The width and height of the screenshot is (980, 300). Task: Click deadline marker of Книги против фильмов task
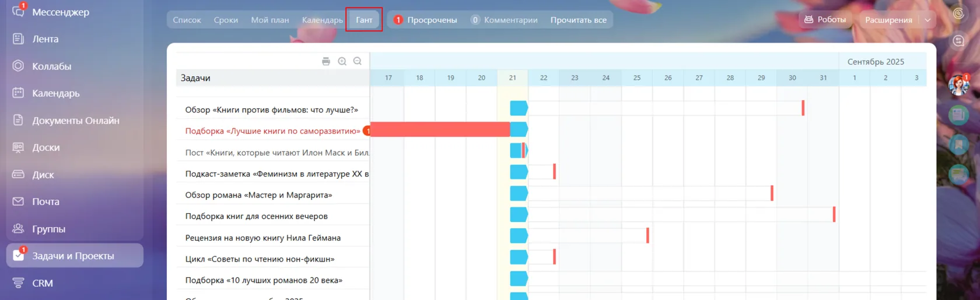803,108
